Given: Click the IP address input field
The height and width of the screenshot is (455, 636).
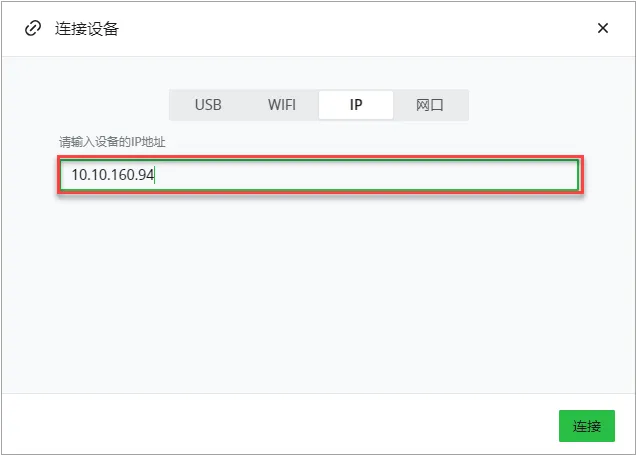Looking at the screenshot, I should 320,175.
